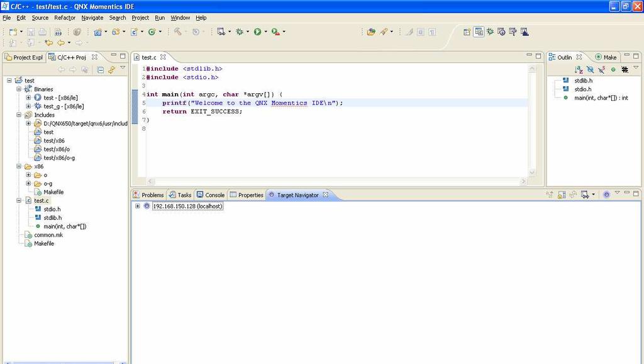Click the Search flashlight toolbar icon
The height and width of the screenshot is (364, 644).
pos(383,31)
